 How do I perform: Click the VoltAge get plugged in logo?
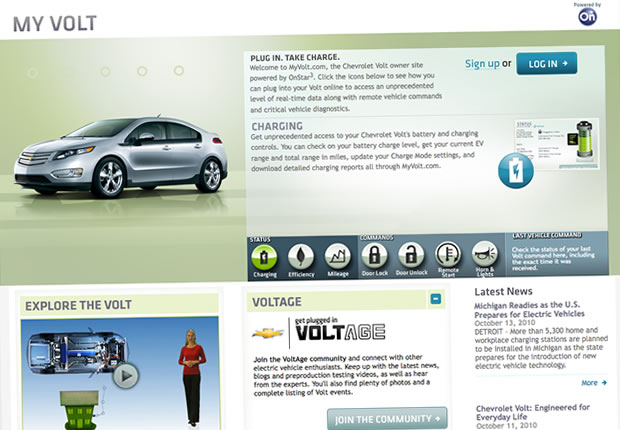[x=340, y=329]
